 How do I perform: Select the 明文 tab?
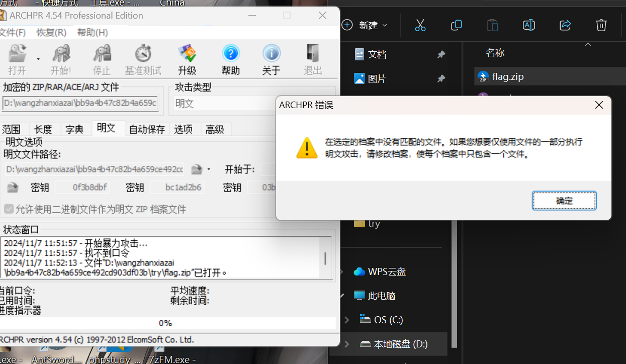pyautogui.click(x=106, y=128)
